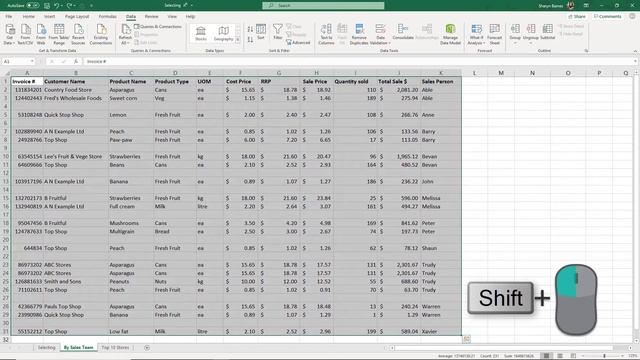This screenshot has height=360, width=640.
Task: Click the 'Country Food Store' cell
Action: click(x=76, y=90)
